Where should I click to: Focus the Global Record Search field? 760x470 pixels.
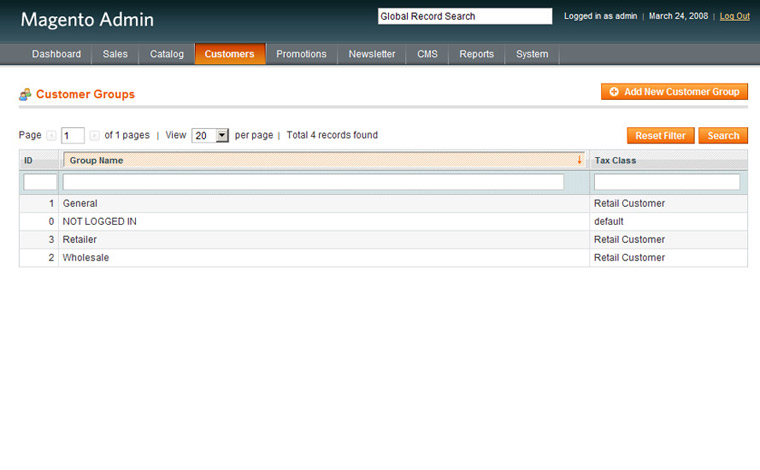coord(465,16)
